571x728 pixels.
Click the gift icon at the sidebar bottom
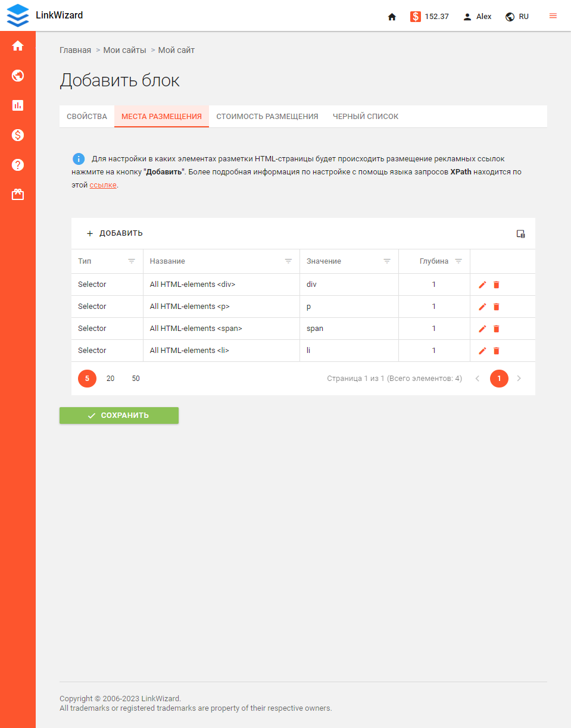pos(17,194)
